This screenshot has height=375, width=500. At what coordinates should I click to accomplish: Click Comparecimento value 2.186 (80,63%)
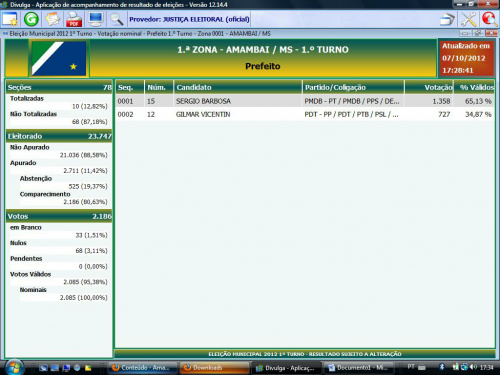[x=85, y=202]
